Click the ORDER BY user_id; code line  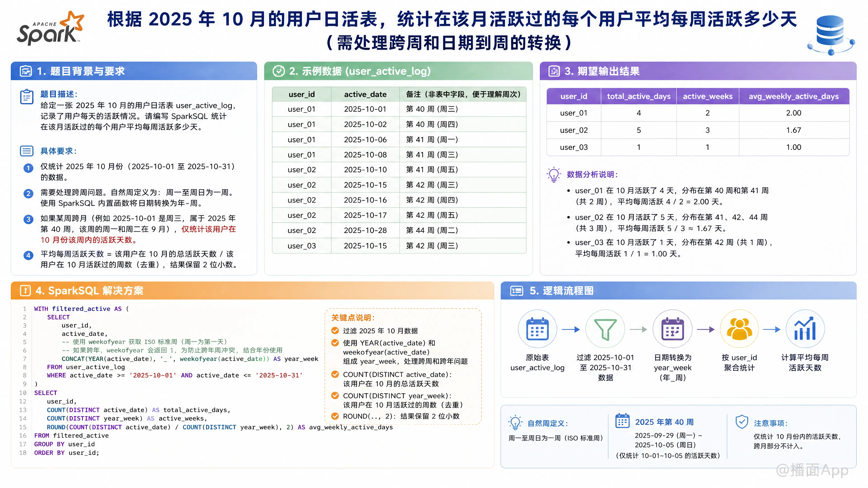67,453
